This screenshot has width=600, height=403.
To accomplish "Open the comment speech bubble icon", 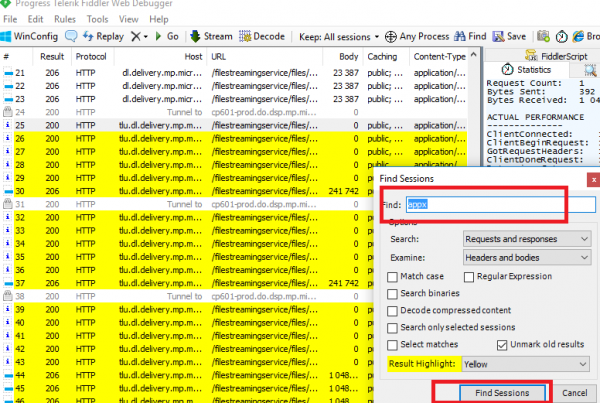I will (x=73, y=36).
